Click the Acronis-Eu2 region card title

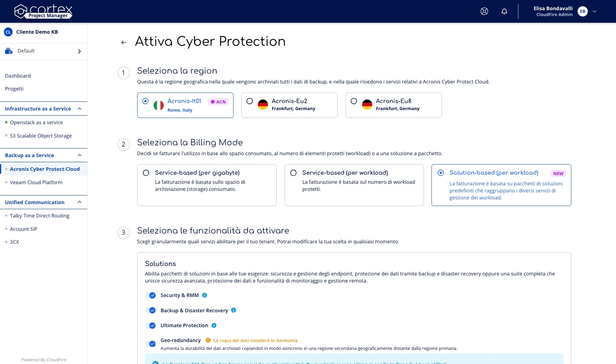[290, 101]
